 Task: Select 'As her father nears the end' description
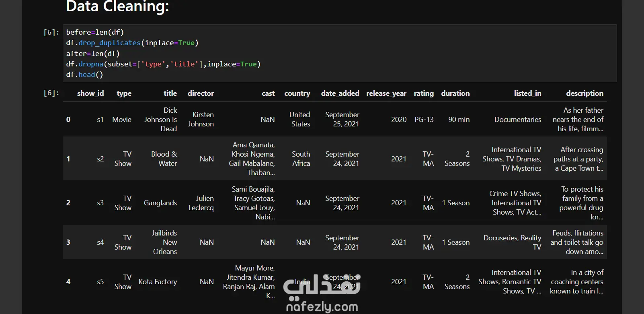578,120
